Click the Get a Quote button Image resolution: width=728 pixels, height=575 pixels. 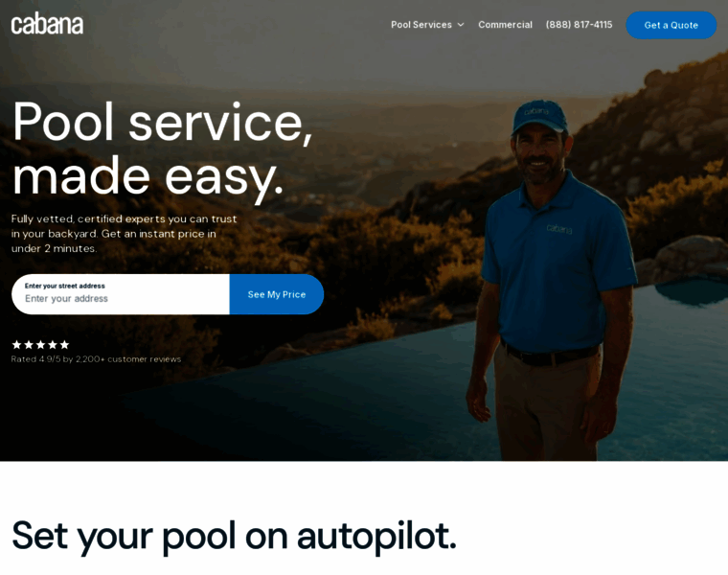tap(671, 25)
